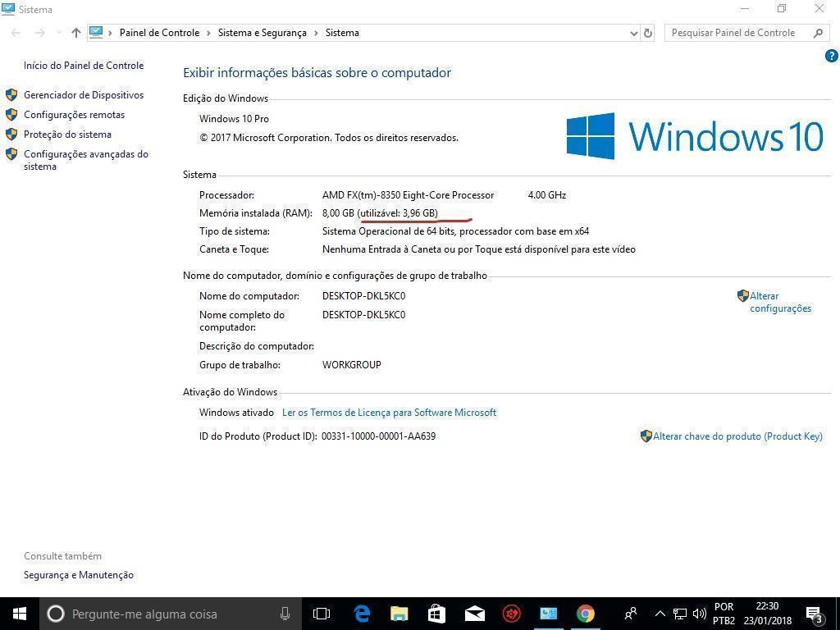Open the red round app icon in taskbar
Screen dimensions: 840x630
coord(512,614)
